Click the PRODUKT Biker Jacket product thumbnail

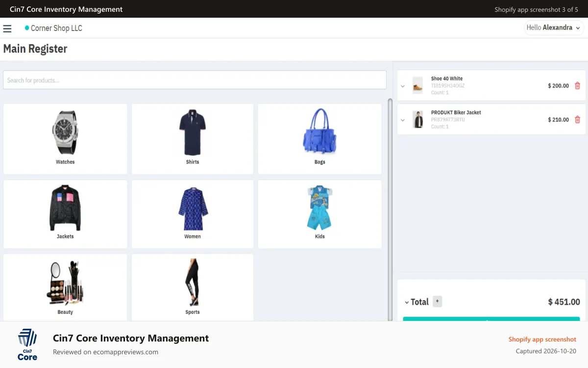[418, 119]
